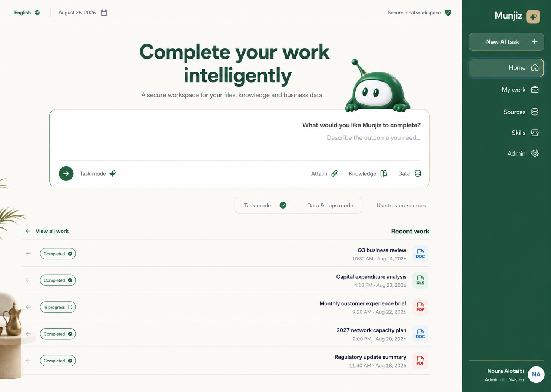Open the Q3 business review title
The image size is (551, 392).
click(x=382, y=250)
